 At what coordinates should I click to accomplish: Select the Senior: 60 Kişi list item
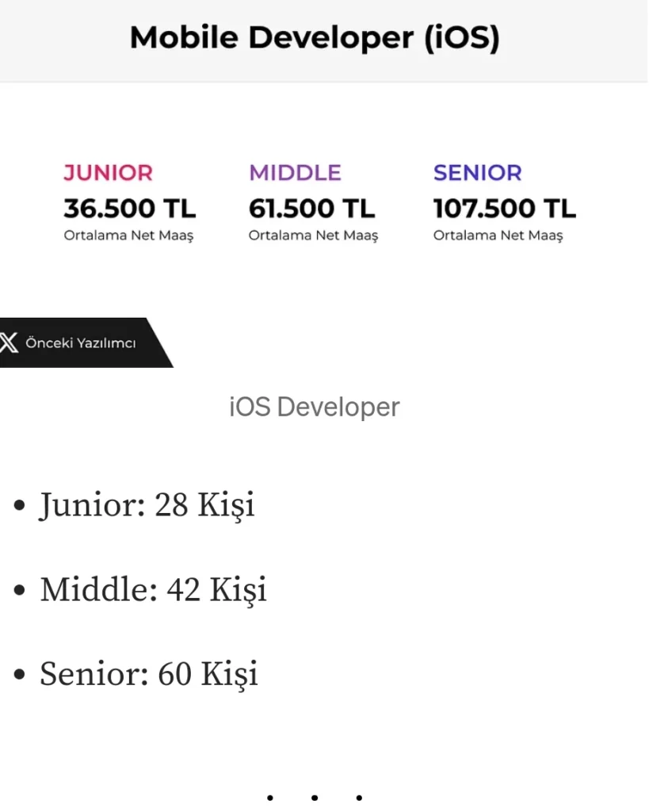pyautogui.click(x=149, y=674)
